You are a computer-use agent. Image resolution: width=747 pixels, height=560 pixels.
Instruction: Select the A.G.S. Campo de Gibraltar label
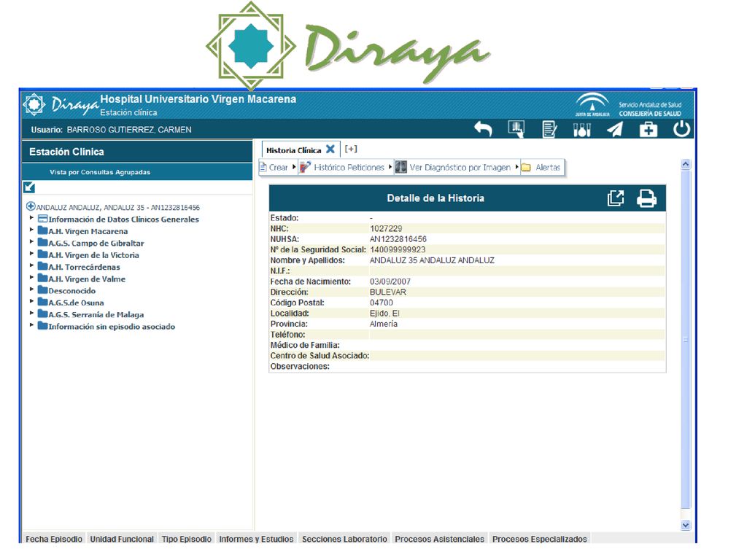click(x=96, y=243)
